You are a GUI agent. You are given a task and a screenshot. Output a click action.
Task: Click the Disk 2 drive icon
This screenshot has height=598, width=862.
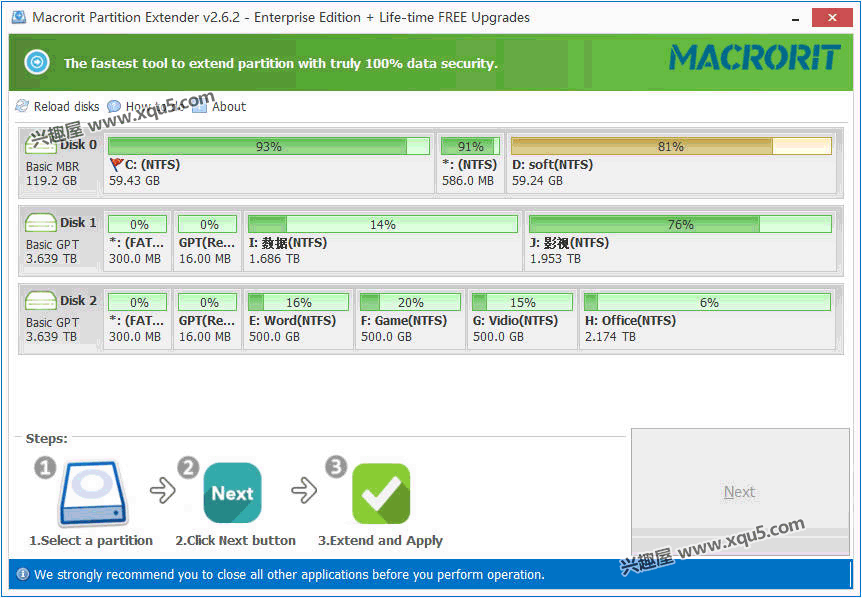click(x=41, y=301)
